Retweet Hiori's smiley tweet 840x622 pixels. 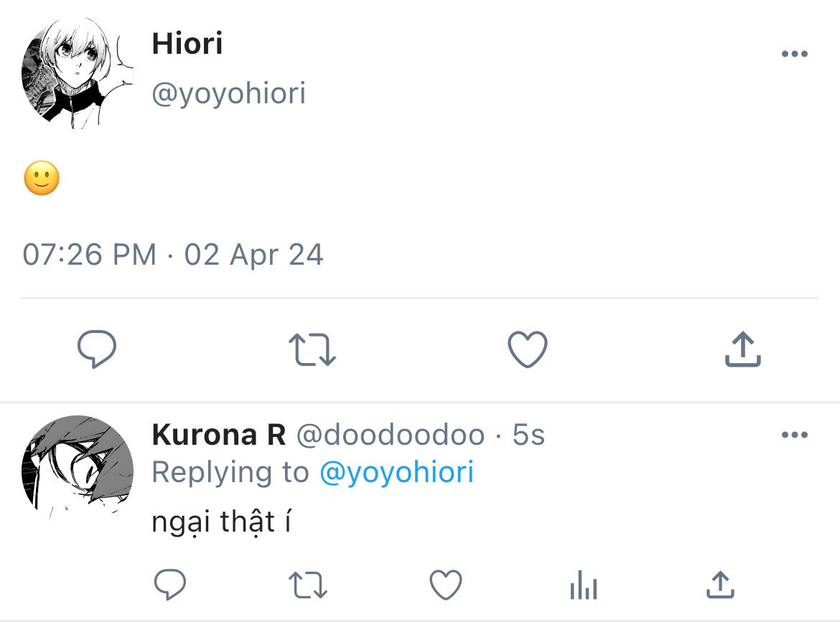coord(312,350)
